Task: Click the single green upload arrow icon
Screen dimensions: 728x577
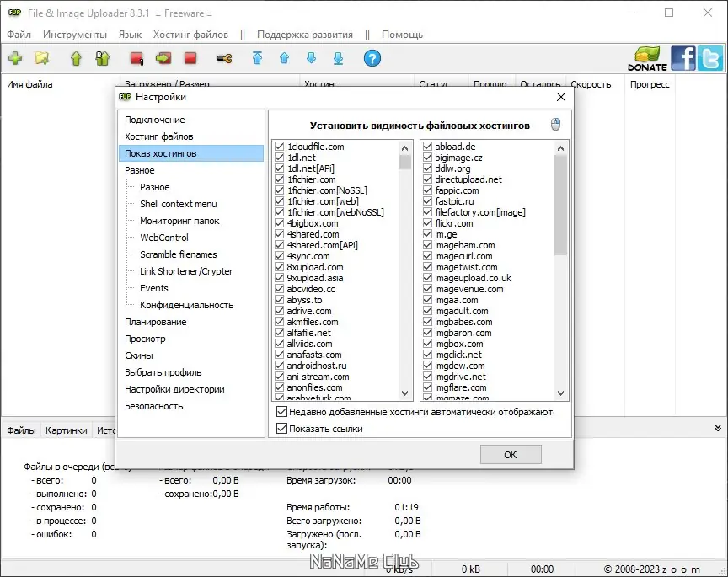Action: click(x=76, y=58)
